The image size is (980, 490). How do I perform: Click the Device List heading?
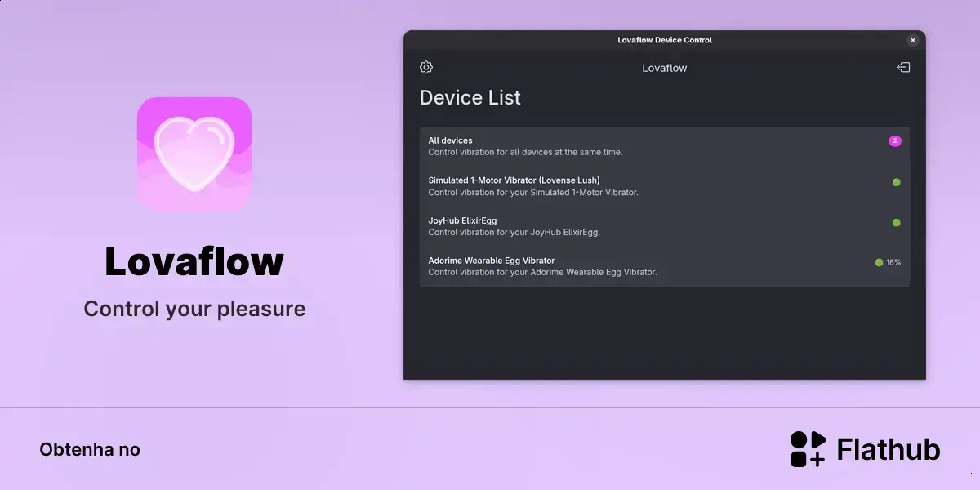point(470,98)
